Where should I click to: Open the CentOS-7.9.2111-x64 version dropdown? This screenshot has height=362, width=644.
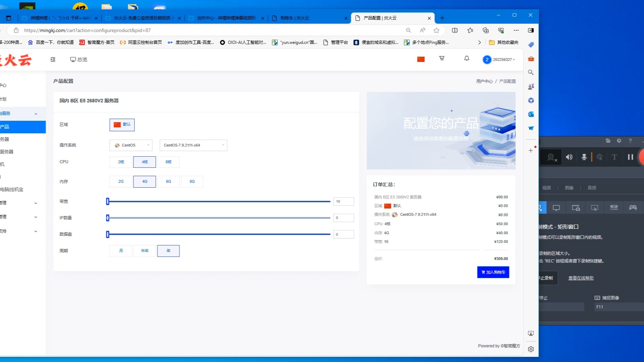tap(193, 145)
